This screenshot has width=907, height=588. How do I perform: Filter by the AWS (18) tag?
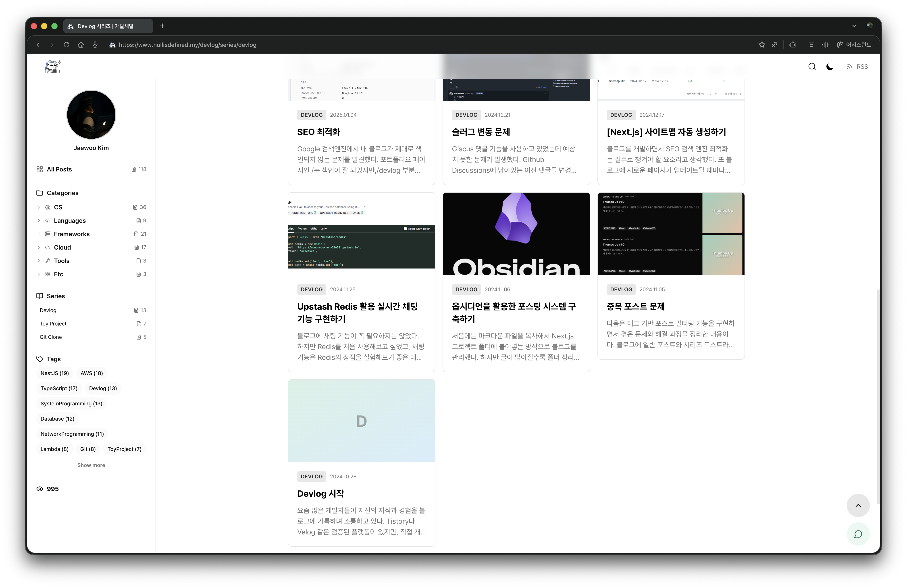pyautogui.click(x=92, y=373)
